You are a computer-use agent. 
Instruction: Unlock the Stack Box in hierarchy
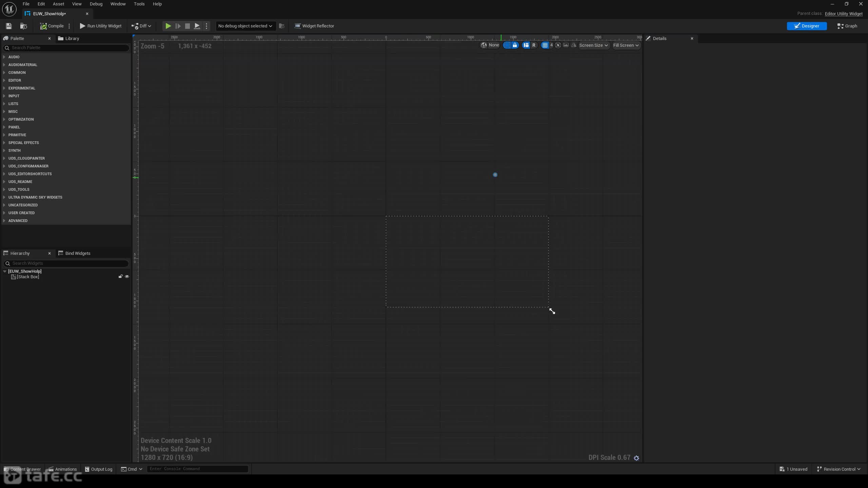point(120,277)
